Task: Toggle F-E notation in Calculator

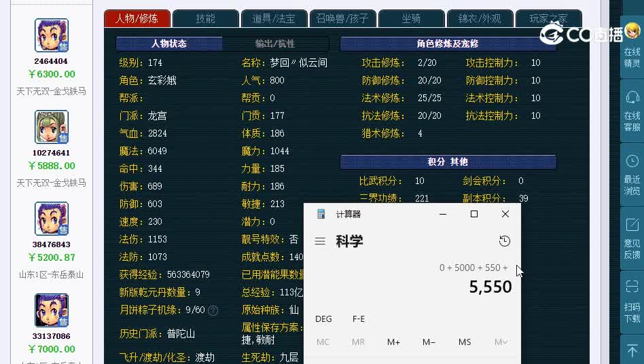Action: tap(359, 319)
